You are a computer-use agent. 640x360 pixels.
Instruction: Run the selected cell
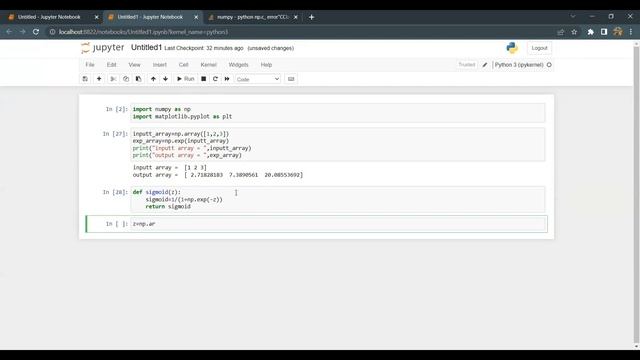[x=185, y=79]
